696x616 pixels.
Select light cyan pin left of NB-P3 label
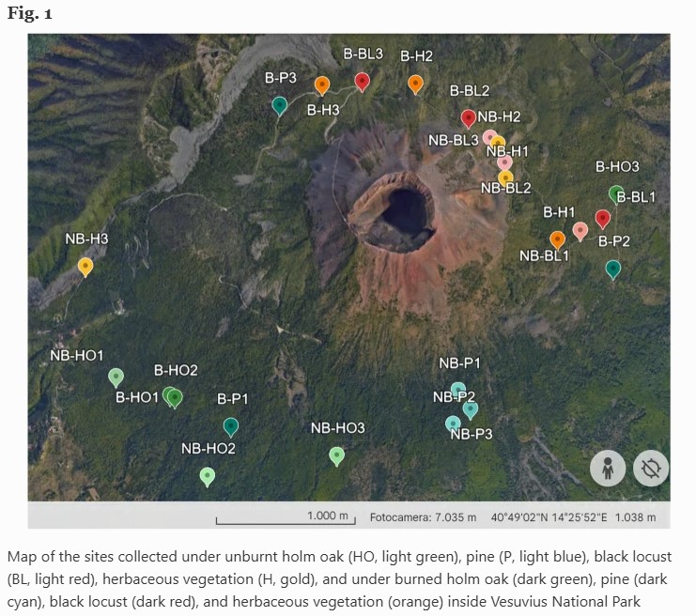[453, 423]
